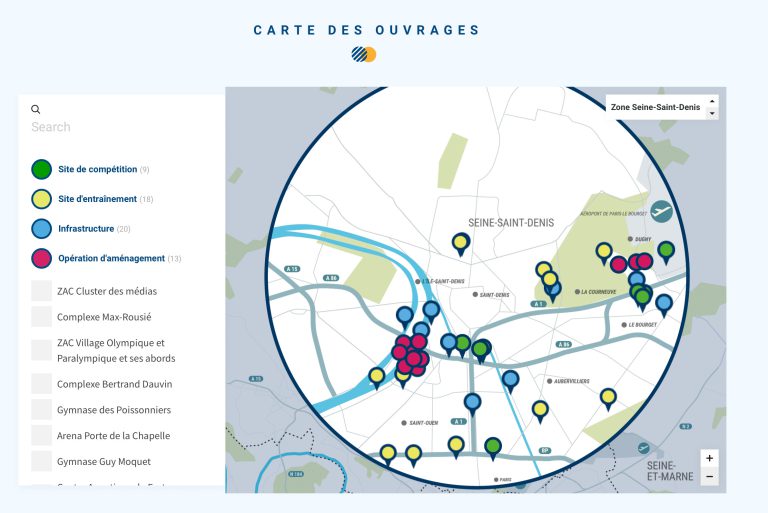Enable the Gymnase Guy Moquet checkbox
The height and width of the screenshot is (513, 768).
coord(41,461)
